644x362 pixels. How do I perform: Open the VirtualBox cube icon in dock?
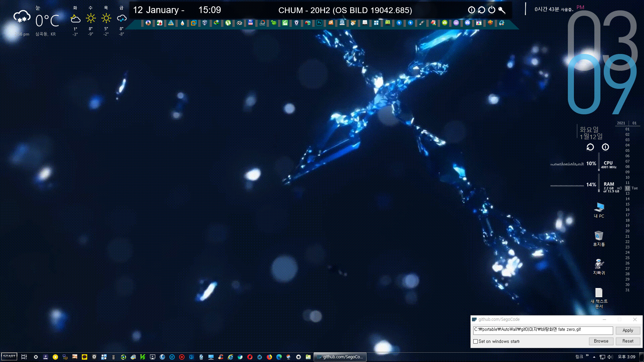tap(205, 23)
